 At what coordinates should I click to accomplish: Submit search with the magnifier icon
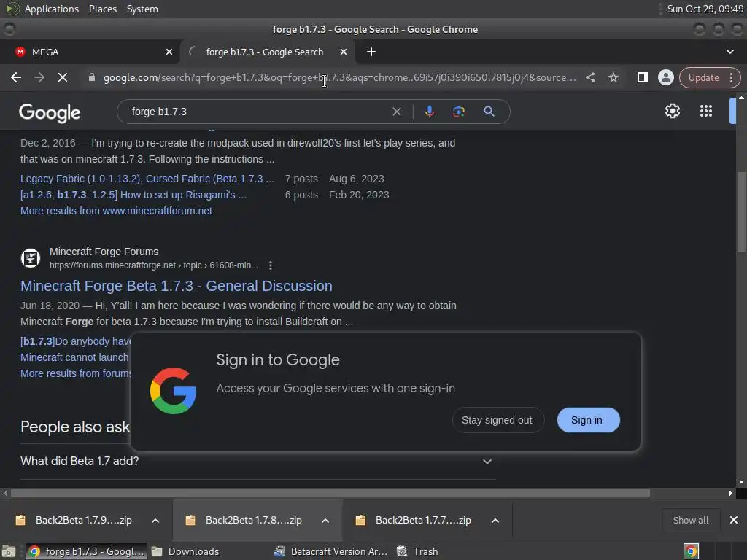point(489,112)
